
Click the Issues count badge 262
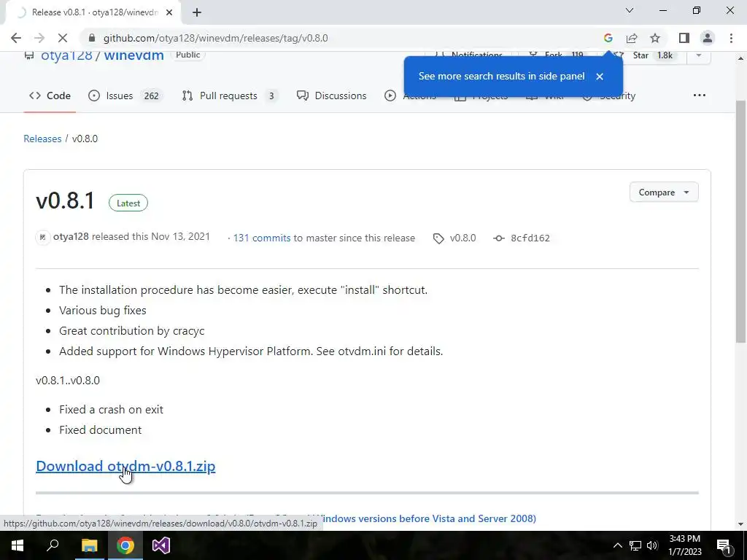[152, 96]
